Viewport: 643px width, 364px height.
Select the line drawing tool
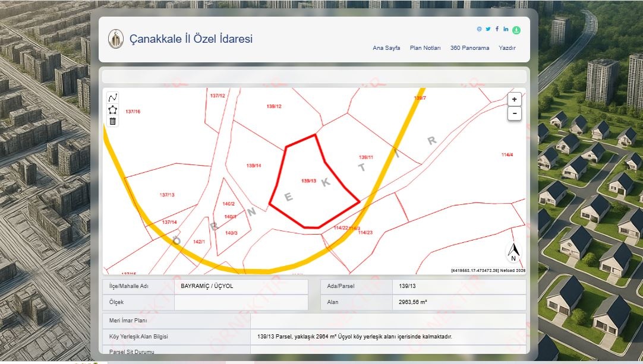pos(113,97)
